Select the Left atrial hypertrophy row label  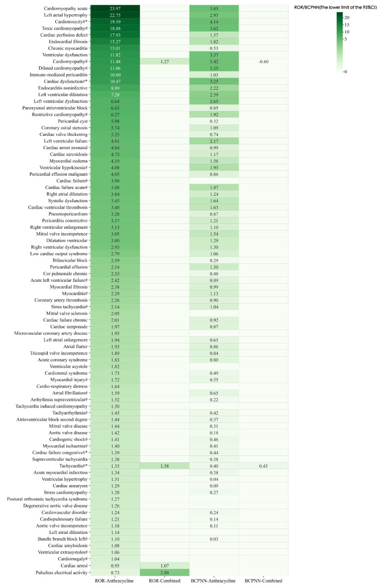[66, 15]
